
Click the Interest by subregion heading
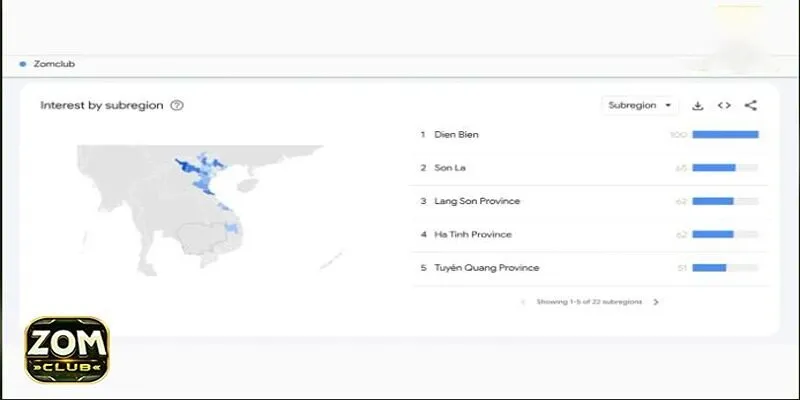[x=102, y=106]
